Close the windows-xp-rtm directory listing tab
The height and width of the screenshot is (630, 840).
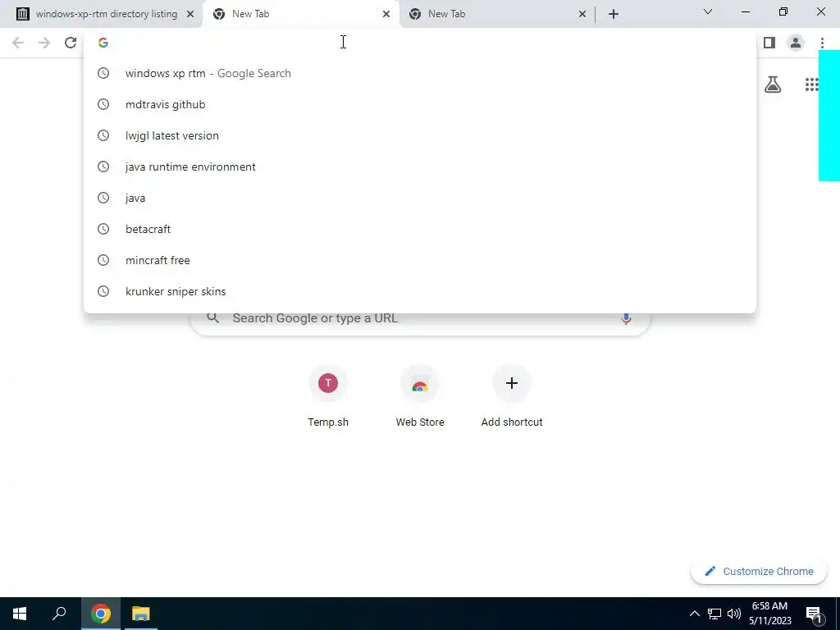point(190,14)
